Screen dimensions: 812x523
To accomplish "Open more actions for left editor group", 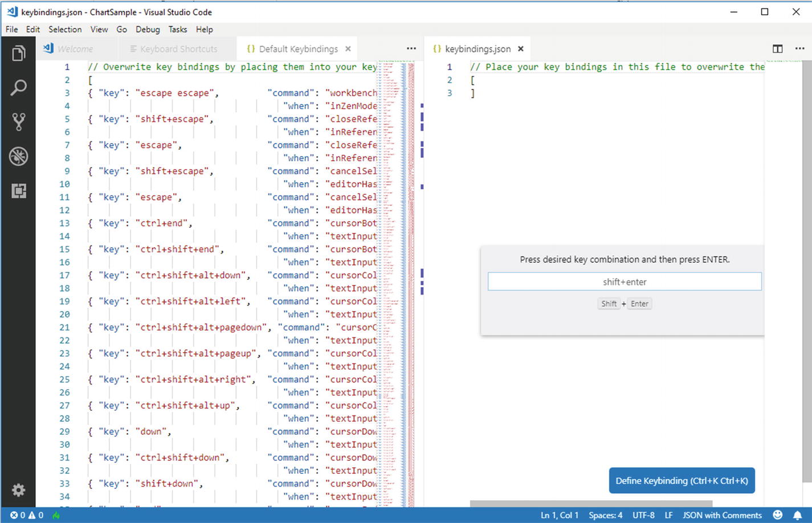I will pos(411,49).
